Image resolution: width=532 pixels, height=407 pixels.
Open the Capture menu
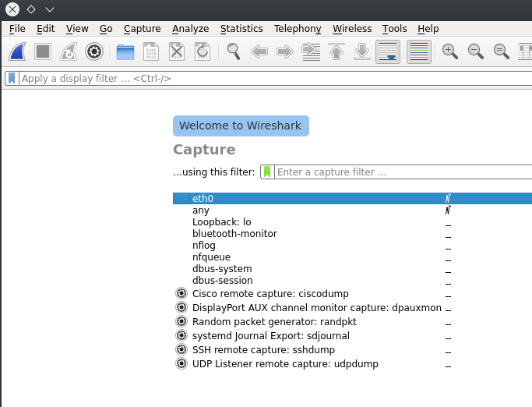[143, 29]
